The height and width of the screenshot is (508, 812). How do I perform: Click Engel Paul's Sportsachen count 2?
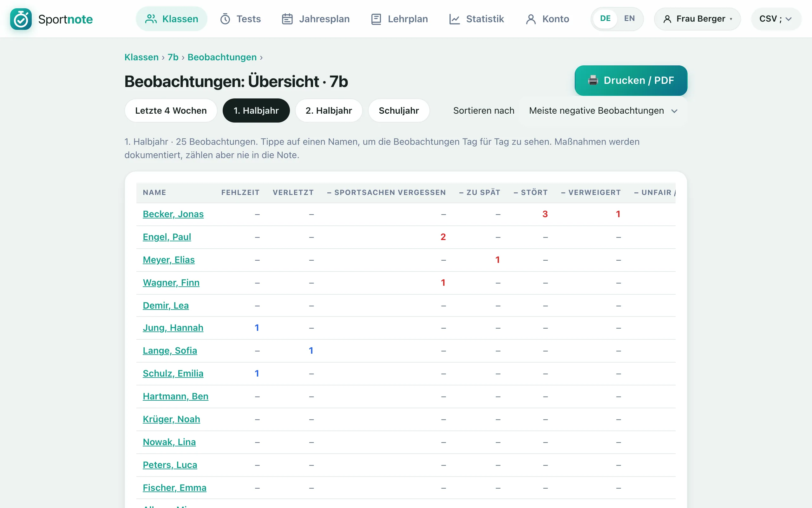click(443, 237)
